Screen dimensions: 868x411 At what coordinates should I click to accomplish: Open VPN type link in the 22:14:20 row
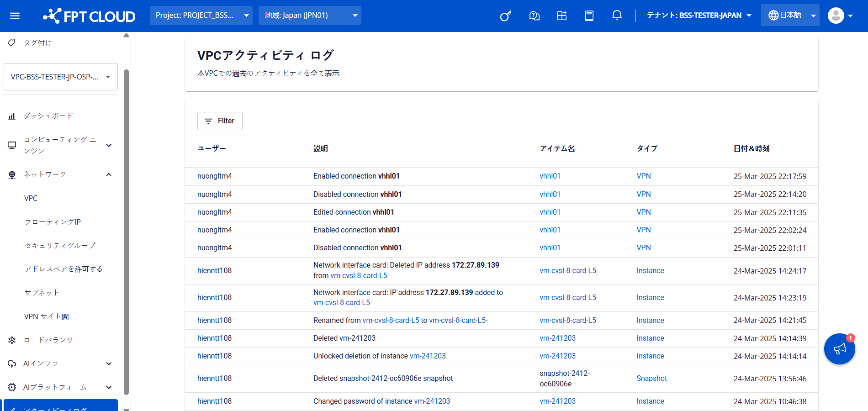[644, 194]
